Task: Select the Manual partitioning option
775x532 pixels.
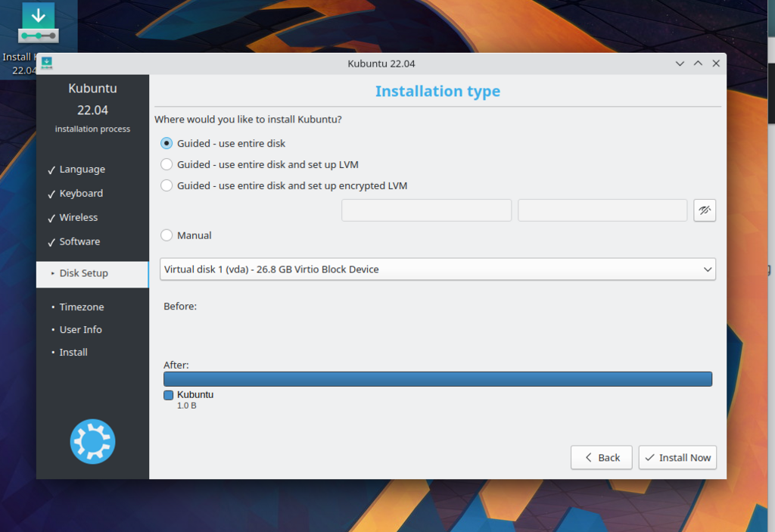Action: [167, 235]
